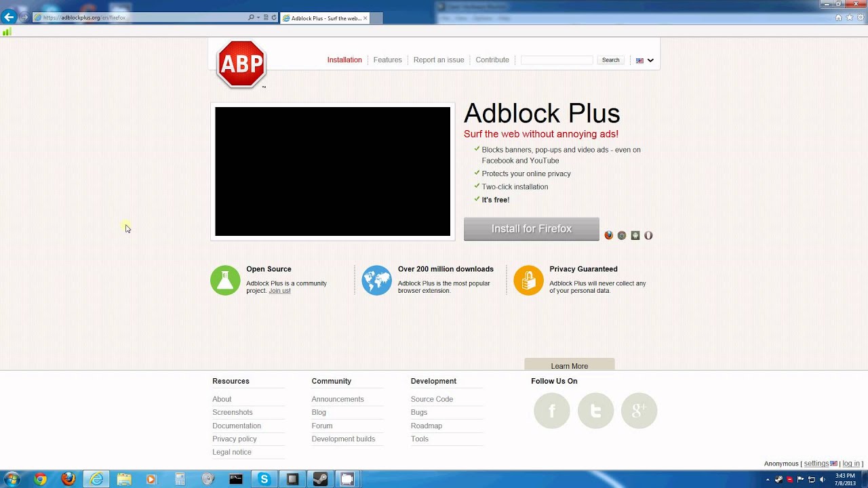Open the Tools link under Development
The image size is (868, 488).
click(x=420, y=439)
